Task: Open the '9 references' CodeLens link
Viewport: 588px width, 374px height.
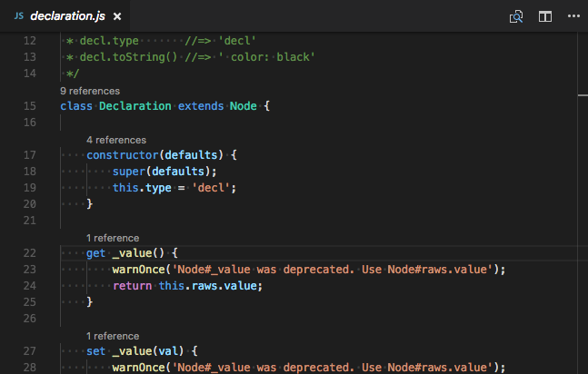Action: tap(90, 91)
